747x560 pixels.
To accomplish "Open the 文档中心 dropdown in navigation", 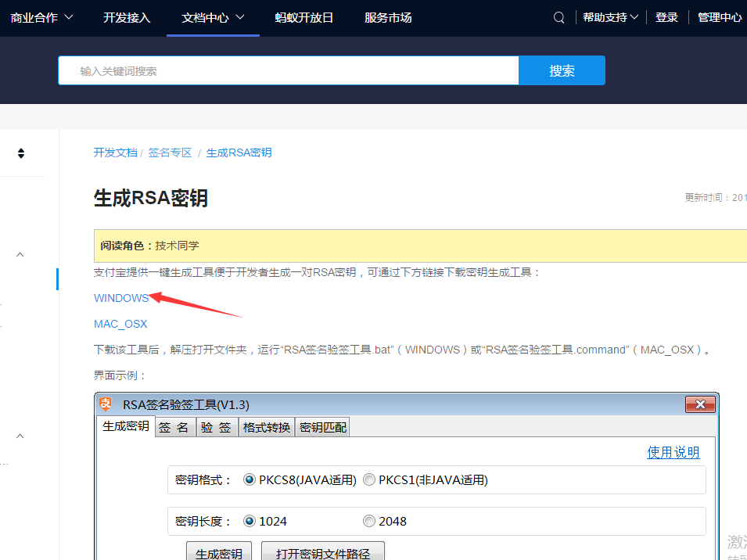I will (213, 18).
